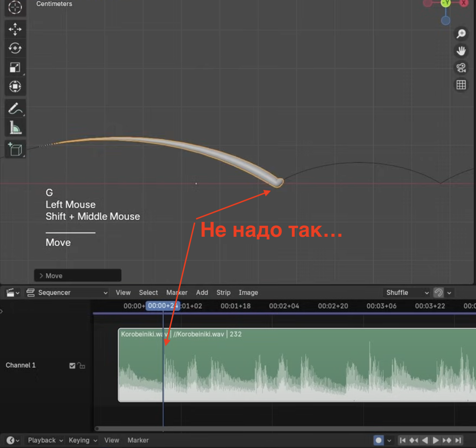This screenshot has width=476, height=448.
Task: Open sequencer Marker menu
Action: 177,293
